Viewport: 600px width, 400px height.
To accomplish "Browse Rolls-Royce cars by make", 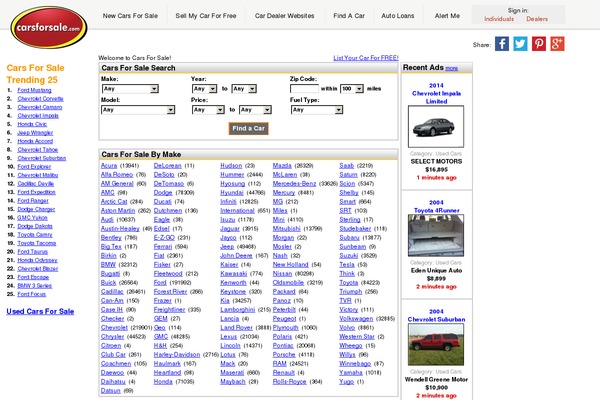I will (x=289, y=382).
